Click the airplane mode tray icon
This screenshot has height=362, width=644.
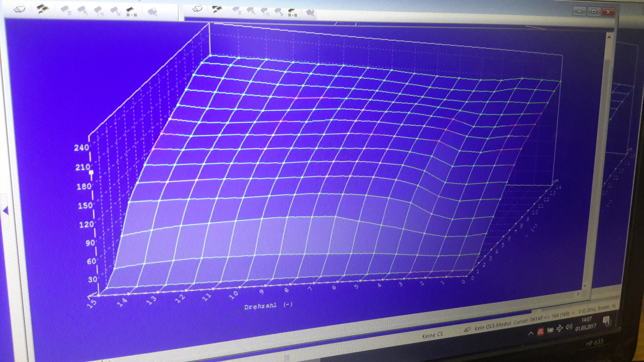point(560,329)
